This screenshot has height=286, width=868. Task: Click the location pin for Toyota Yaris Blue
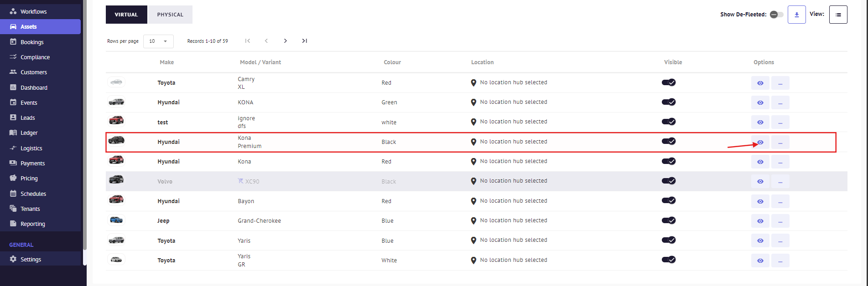point(473,240)
